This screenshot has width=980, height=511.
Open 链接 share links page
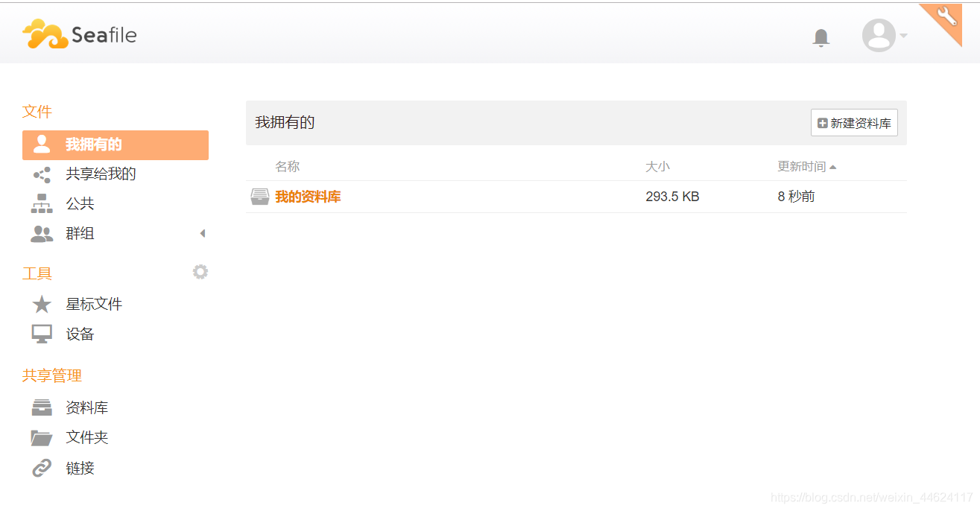80,468
